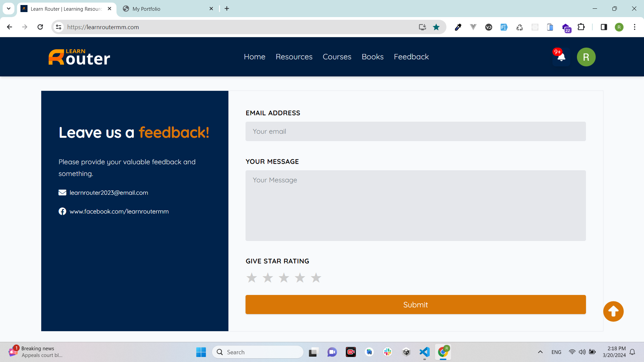The image size is (644, 362).
Task: Open the recycle-style extension icon
Action: click(x=520, y=27)
